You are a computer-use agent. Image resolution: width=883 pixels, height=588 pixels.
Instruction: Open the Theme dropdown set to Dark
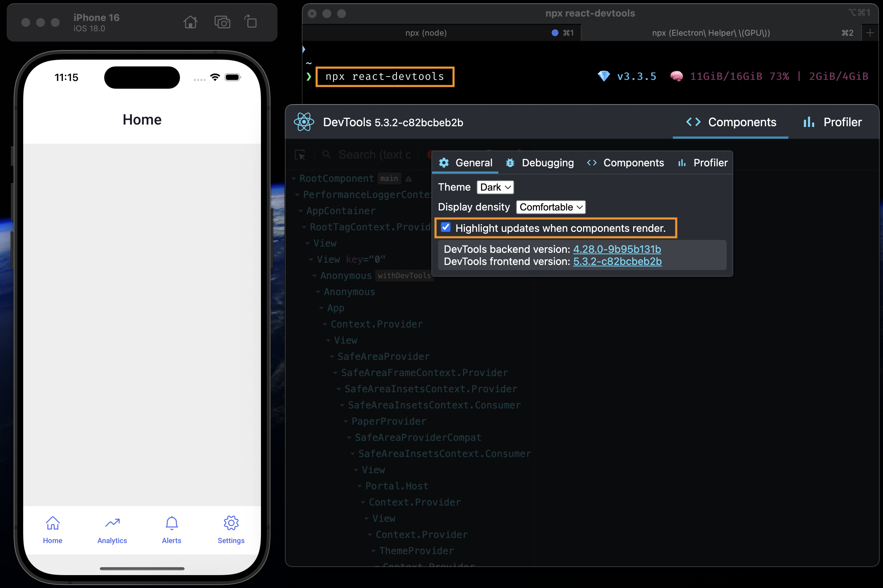pyautogui.click(x=495, y=187)
